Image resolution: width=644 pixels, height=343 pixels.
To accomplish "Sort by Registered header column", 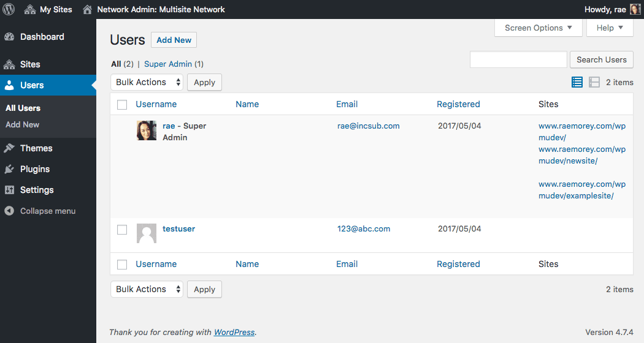I will pos(458,104).
